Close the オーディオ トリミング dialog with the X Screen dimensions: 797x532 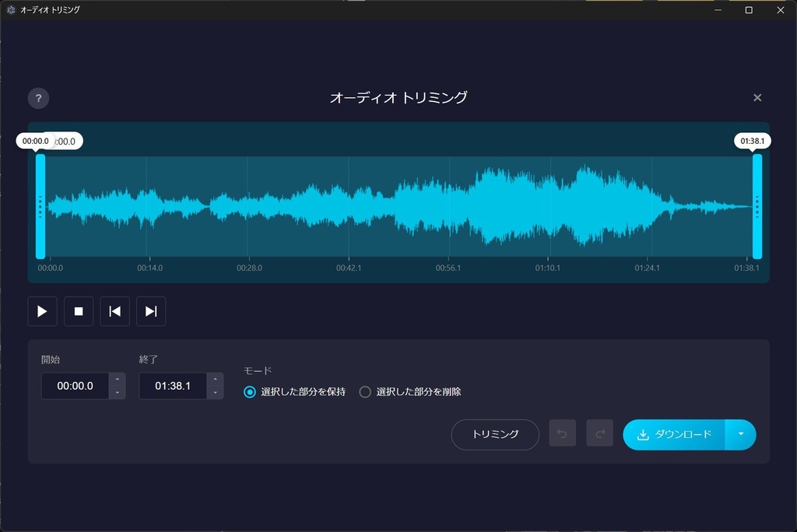click(757, 97)
